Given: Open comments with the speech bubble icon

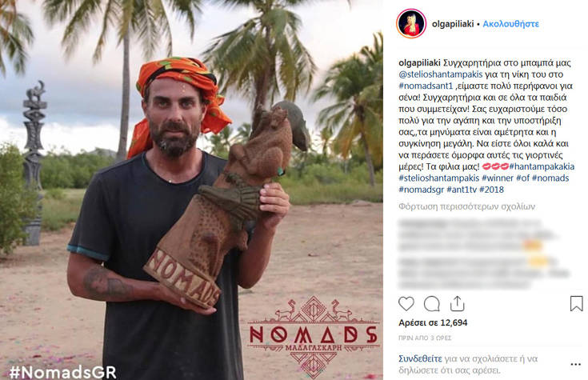Looking at the screenshot, I should tap(432, 303).
